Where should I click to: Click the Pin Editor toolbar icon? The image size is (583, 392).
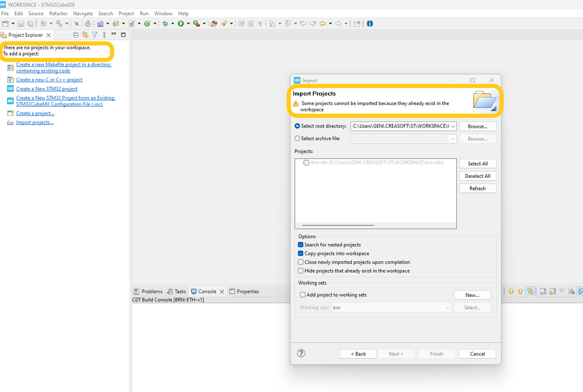357,23
